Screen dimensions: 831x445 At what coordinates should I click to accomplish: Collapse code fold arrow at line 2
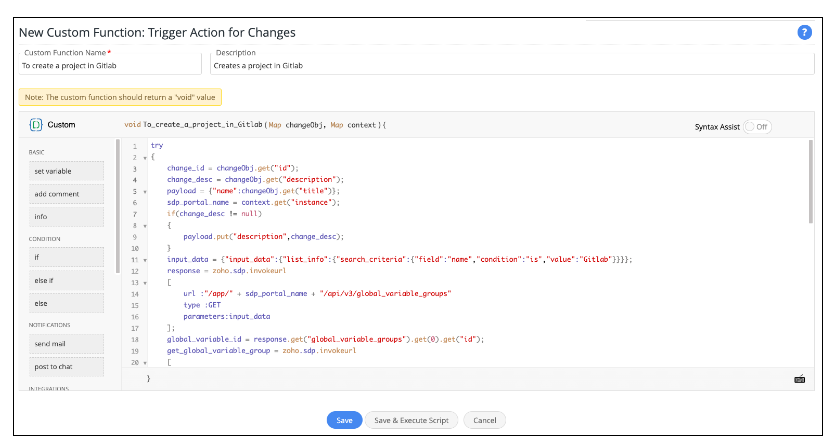click(145, 158)
